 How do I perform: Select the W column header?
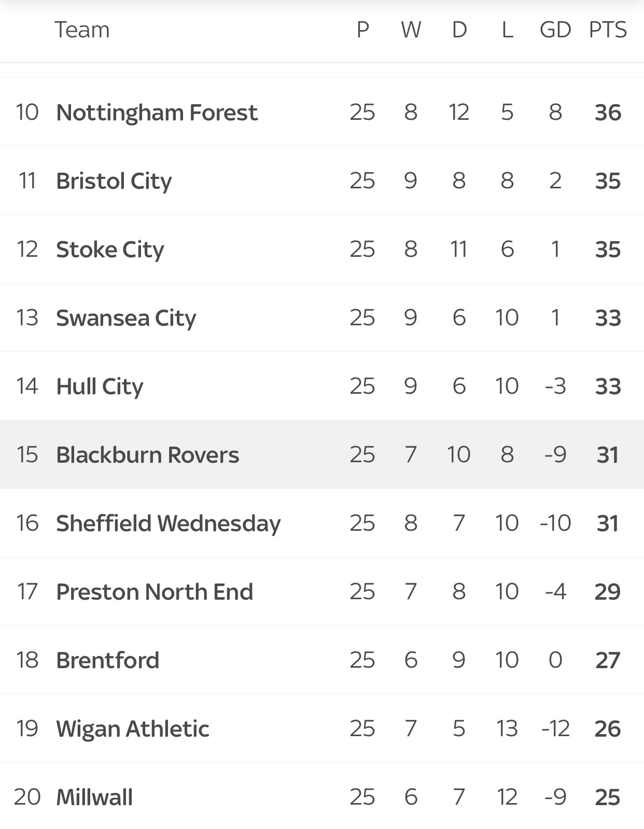(411, 30)
